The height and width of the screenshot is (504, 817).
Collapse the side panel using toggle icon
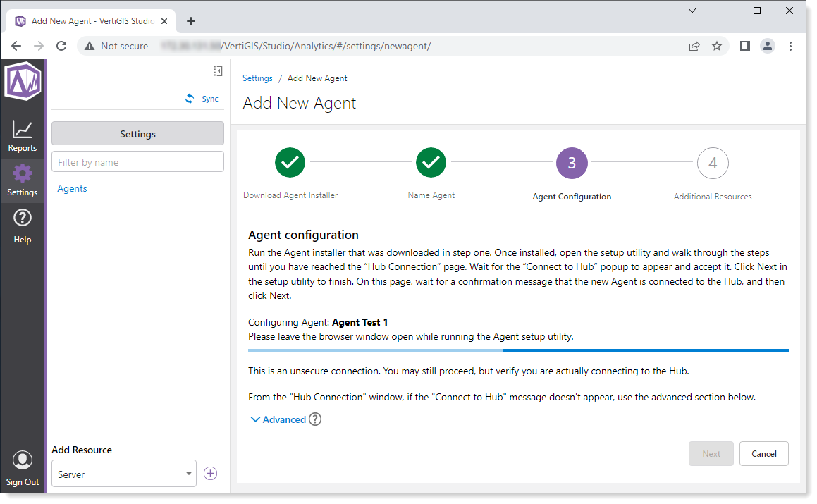[x=218, y=71]
